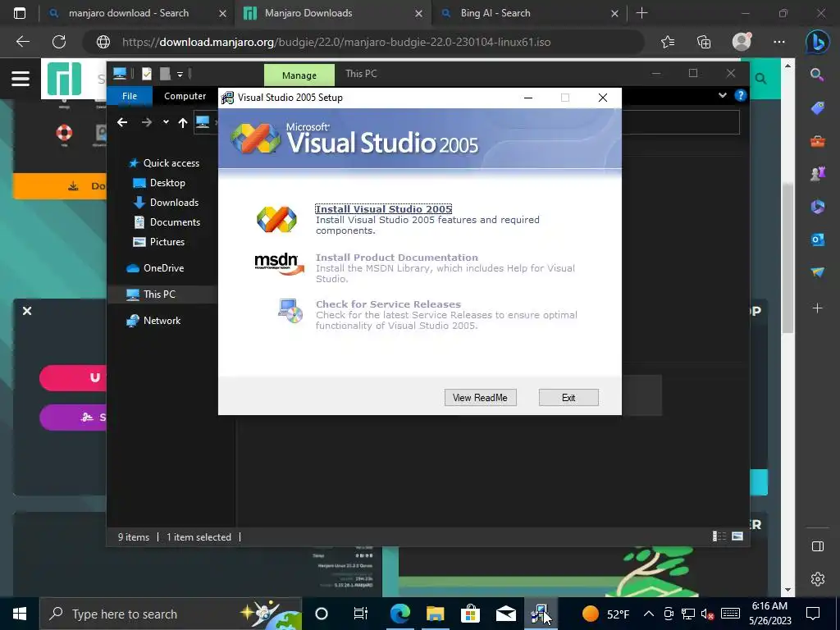The image size is (840, 630).
Task: Click Install Visual Studio 2005 link
Action: (x=384, y=209)
